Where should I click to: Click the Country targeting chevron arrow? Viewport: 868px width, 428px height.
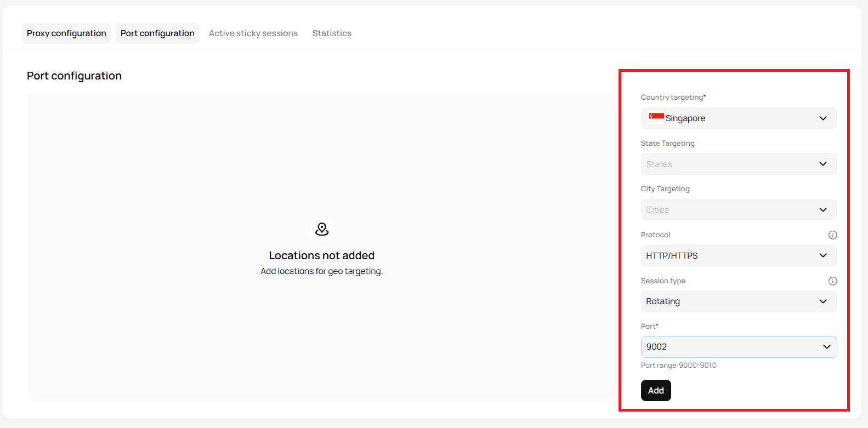(823, 118)
